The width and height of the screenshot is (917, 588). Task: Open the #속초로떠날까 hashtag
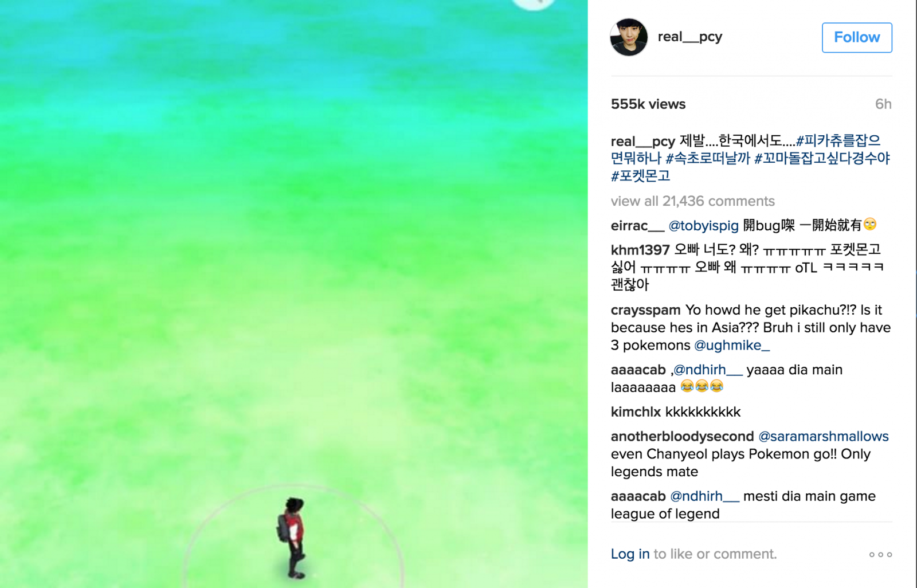[707, 158]
